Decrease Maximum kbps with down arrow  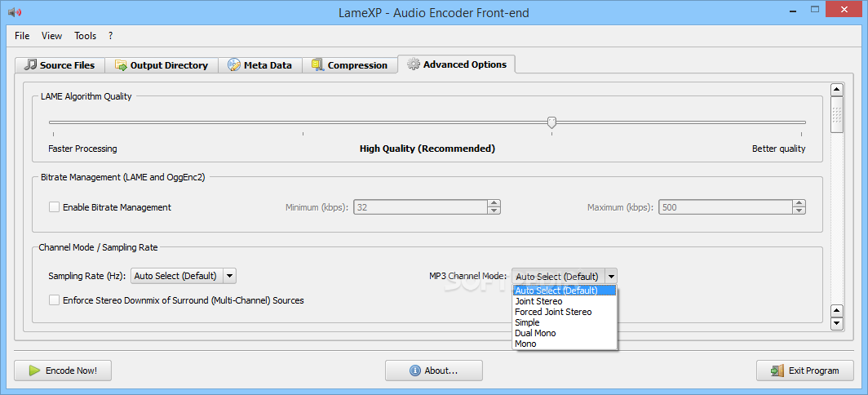(x=799, y=211)
